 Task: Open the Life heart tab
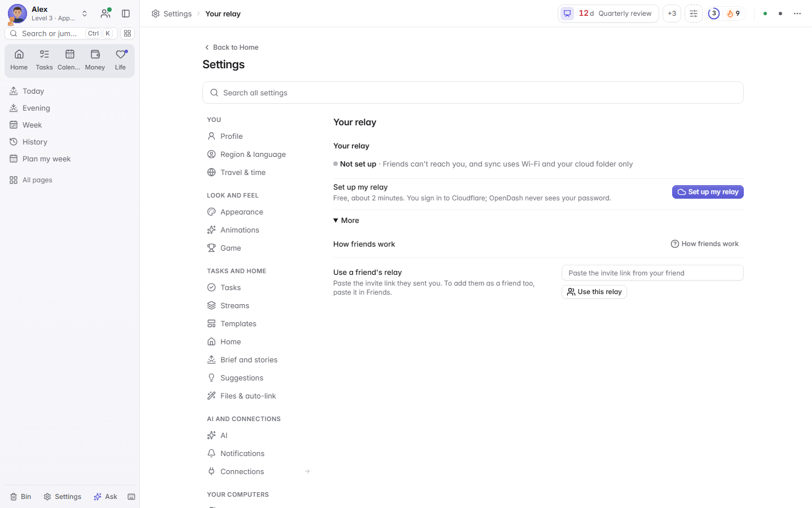pos(120,60)
